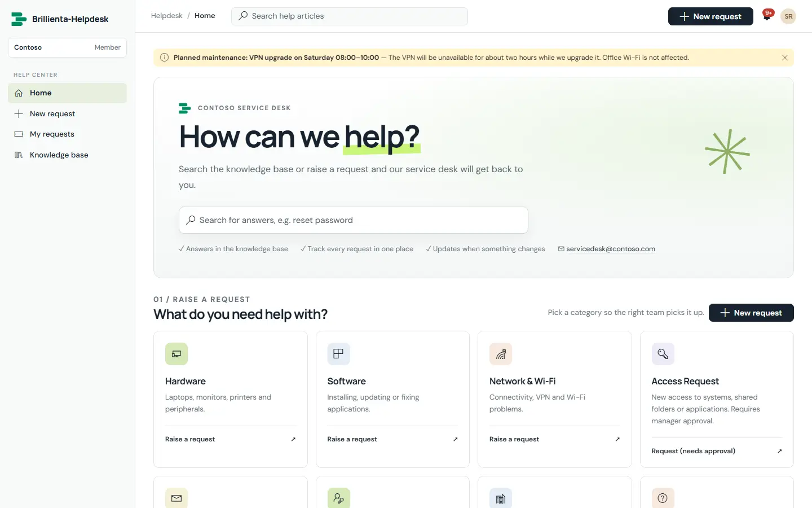812x508 pixels.
Task: Click the Access Request key icon
Action: click(663, 354)
